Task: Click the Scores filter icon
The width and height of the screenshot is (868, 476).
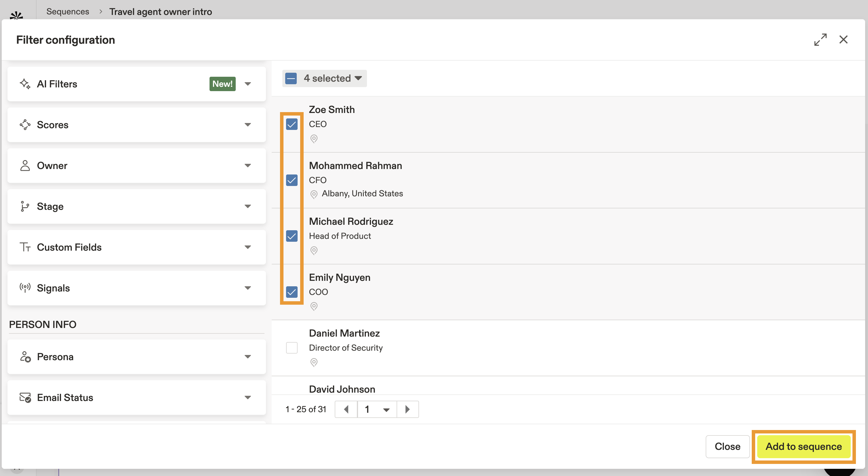Action: 25,124
